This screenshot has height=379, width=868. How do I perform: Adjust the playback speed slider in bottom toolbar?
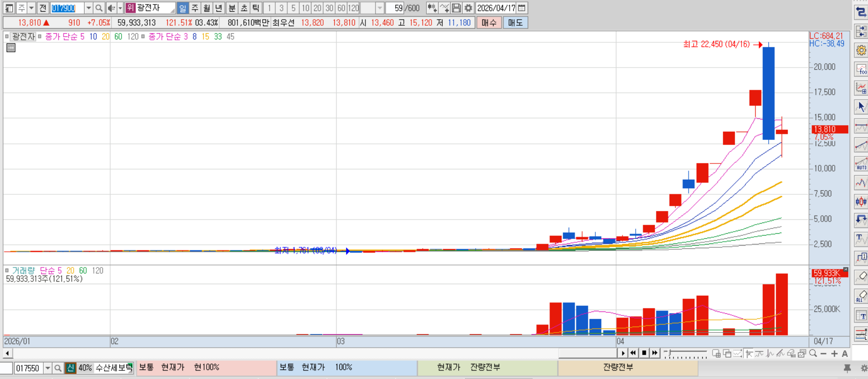(686, 353)
